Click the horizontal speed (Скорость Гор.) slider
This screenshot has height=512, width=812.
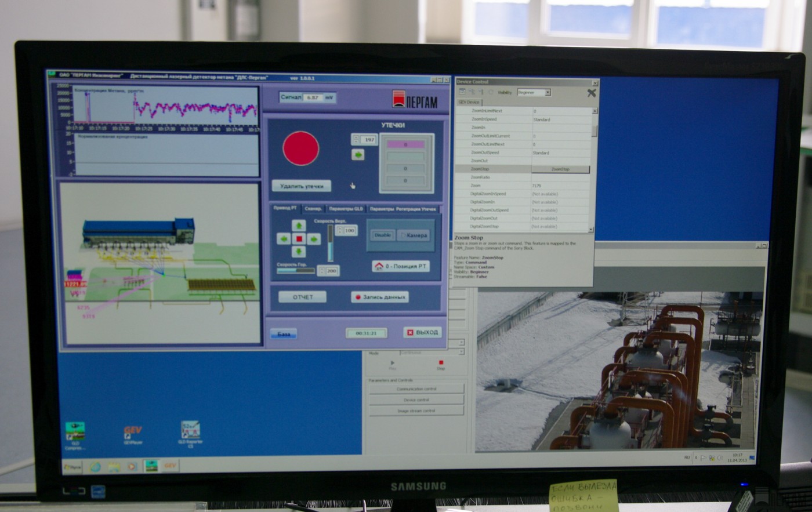click(x=296, y=271)
